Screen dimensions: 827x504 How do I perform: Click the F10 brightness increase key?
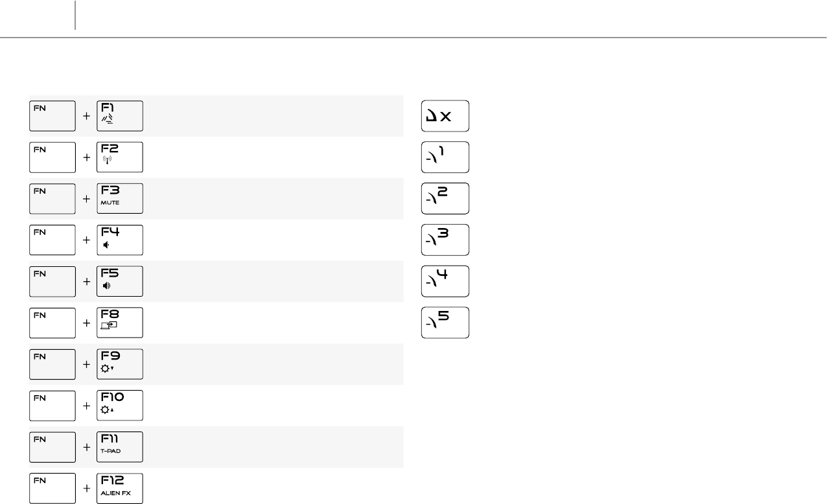[x=120, y=406]
